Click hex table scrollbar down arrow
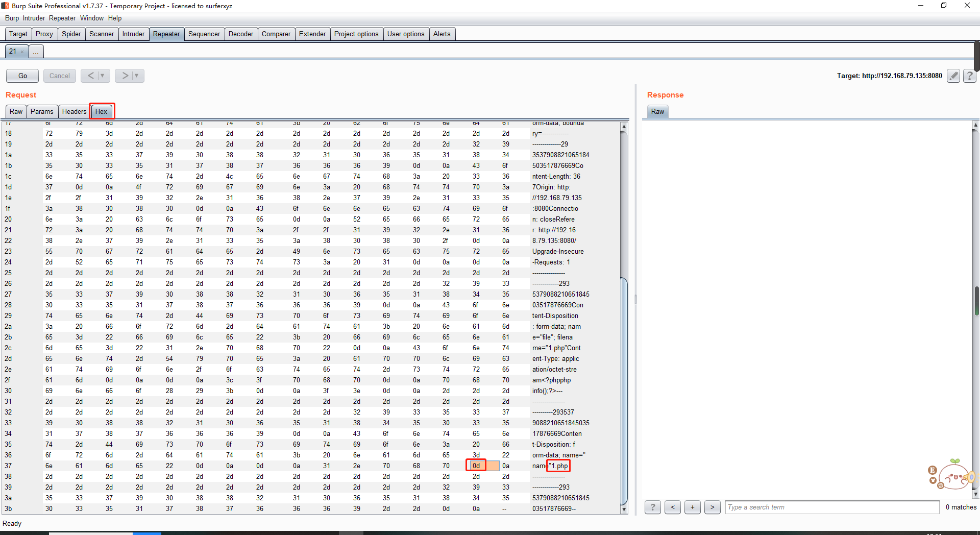980x535 pixels. pos(624,509)
